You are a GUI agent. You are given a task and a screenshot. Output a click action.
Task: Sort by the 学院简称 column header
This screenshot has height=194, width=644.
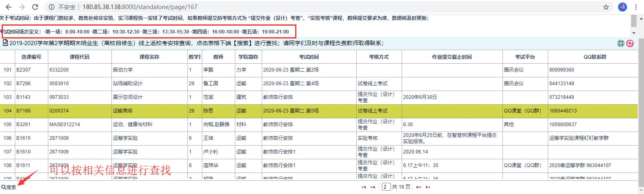[x=248, y=57]
